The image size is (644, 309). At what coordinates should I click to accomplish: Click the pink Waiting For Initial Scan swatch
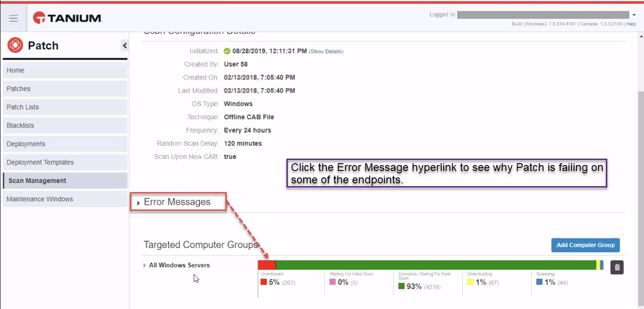click(333, 282)
